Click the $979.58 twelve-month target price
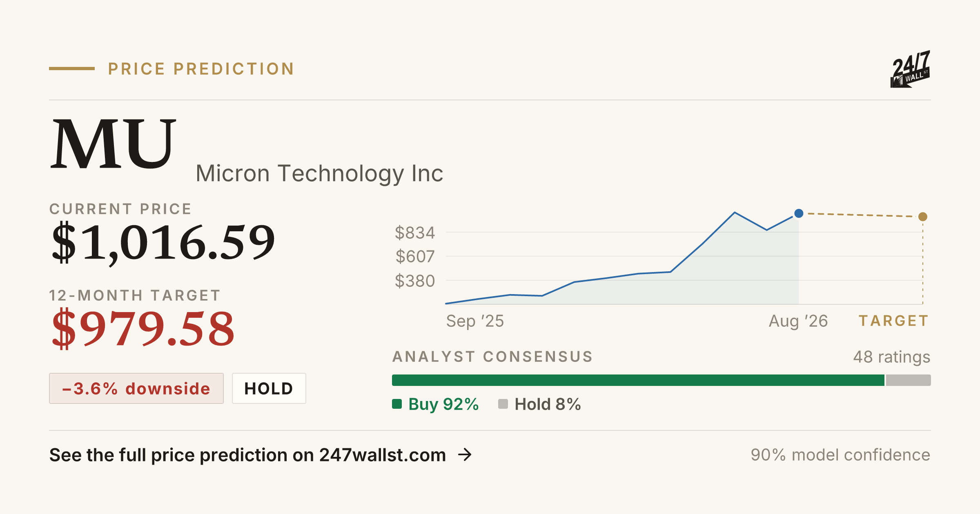 point(143,329)
